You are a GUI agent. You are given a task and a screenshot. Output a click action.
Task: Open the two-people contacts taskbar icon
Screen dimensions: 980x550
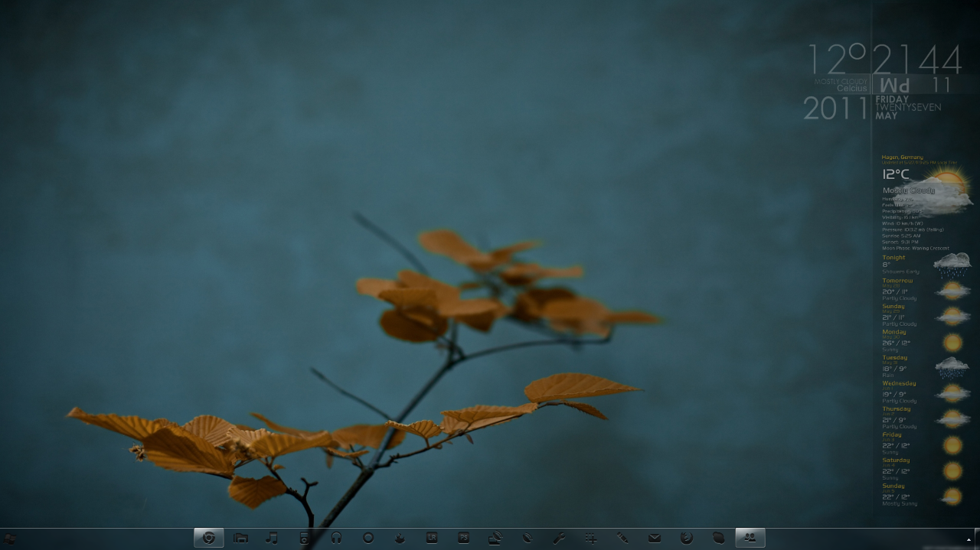click(x=750, y=538)
